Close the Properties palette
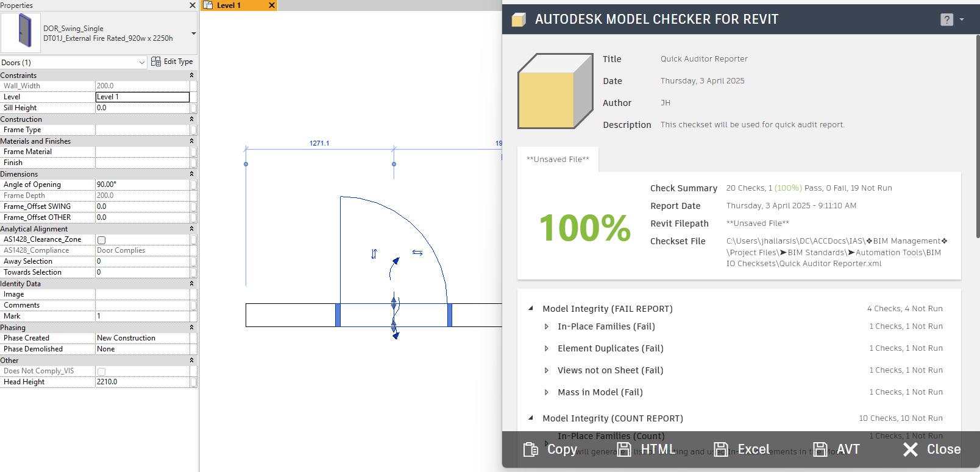Image resolution: width=980 pixels, height=472 pixels. coord(193,5)
